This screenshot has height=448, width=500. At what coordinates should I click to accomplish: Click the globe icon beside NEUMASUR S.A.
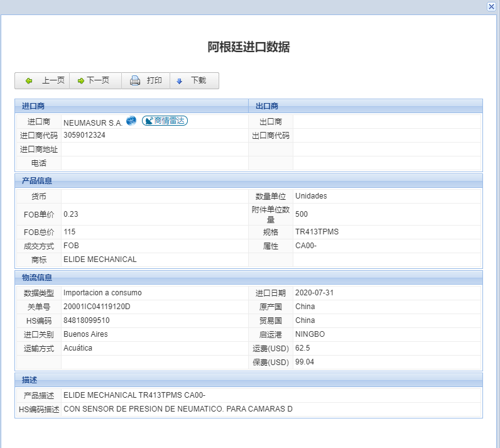coord(131,121)
